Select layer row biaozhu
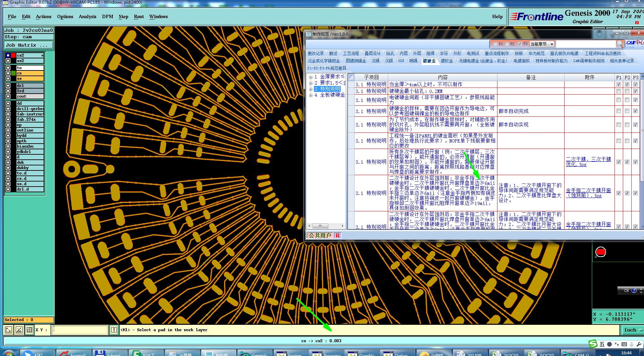 [x=30, y=146]
